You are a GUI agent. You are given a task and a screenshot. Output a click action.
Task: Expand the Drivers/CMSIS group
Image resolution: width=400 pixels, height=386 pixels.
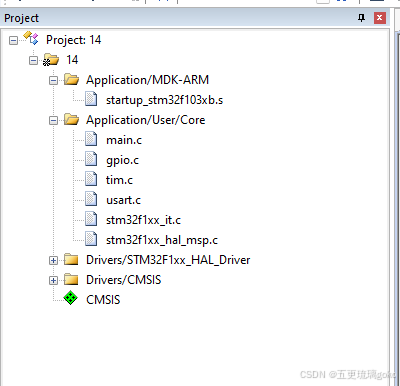53,281
